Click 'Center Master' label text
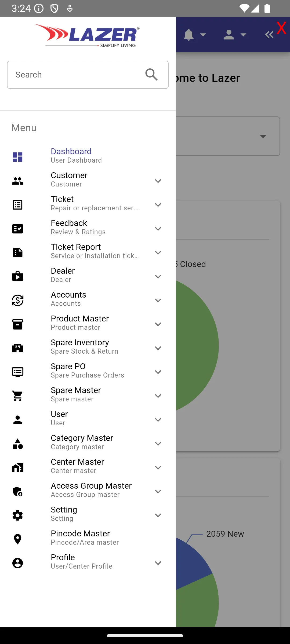The height and width of the screenshot is (644, 290). click(77, 462)
